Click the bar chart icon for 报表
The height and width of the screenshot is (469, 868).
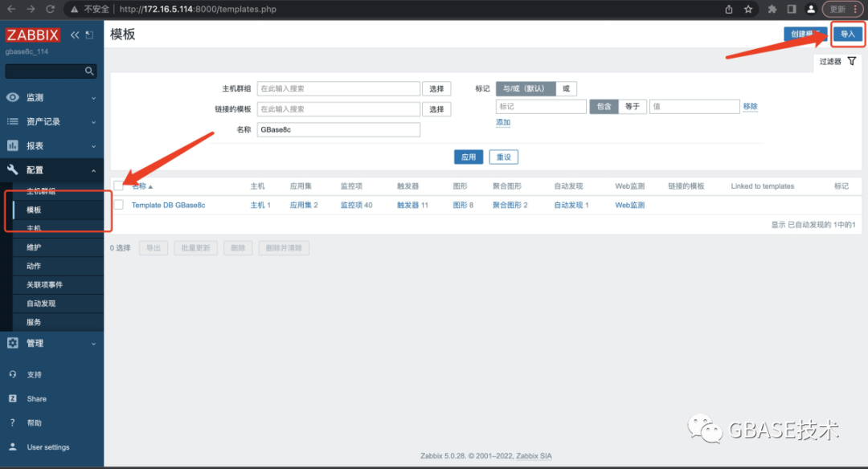coord(13,145)
